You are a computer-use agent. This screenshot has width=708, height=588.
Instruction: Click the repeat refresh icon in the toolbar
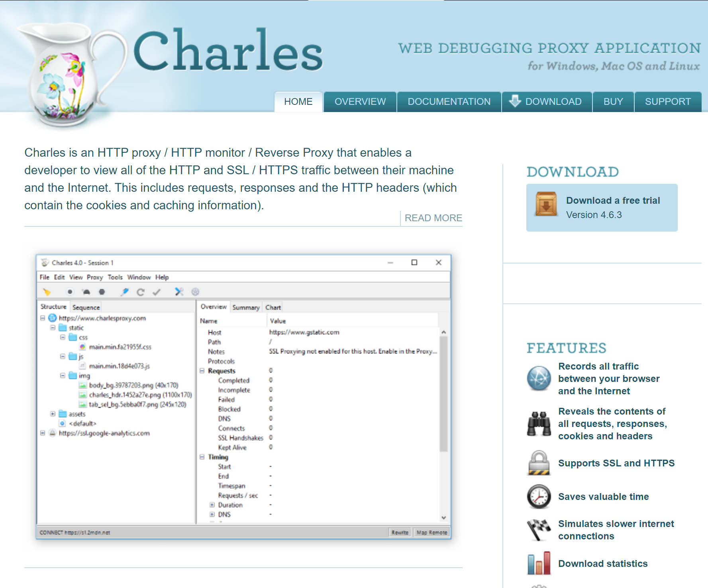pyautogui.click(x=140, y=292)
